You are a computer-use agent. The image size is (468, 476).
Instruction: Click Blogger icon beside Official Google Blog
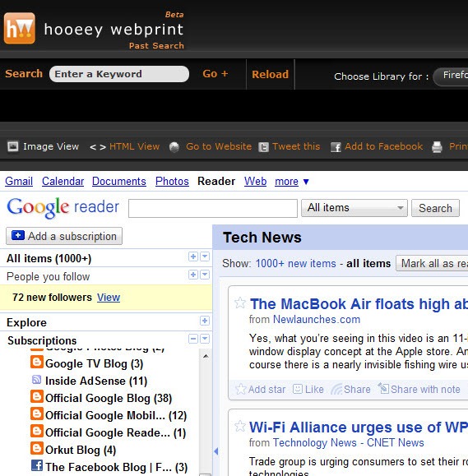point(37,396)
